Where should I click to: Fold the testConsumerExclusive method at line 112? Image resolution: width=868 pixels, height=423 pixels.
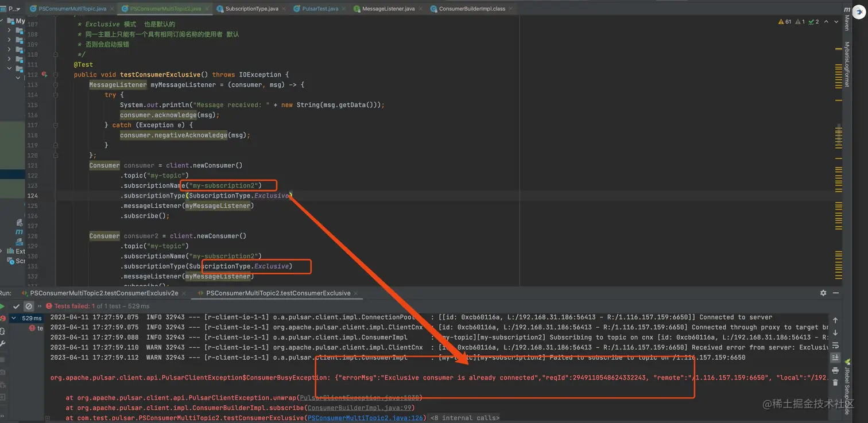(x=56, y=75)
